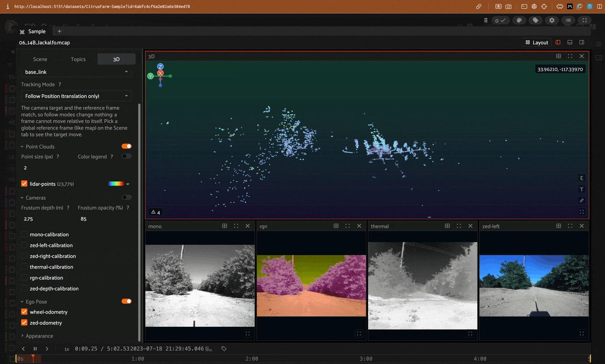The height and width of the screenshot is (364, 605).
Task: Switch to the Scene tab
Action: (40, 59)
